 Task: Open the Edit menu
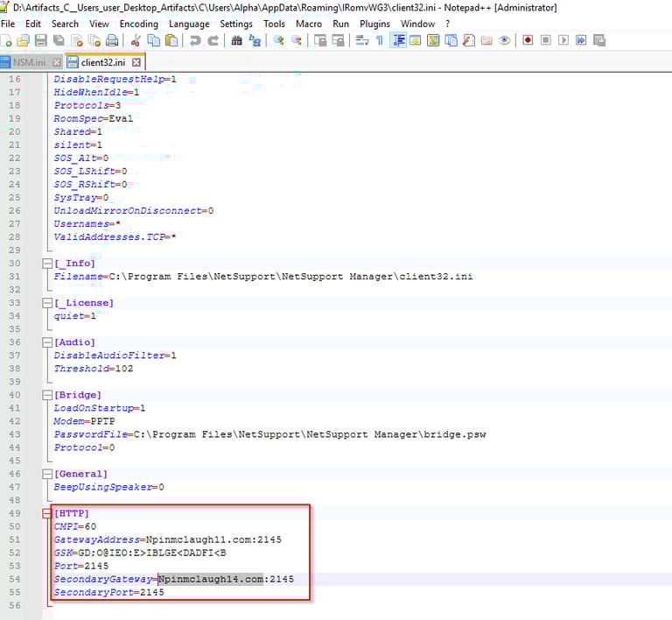coord(33,24)
